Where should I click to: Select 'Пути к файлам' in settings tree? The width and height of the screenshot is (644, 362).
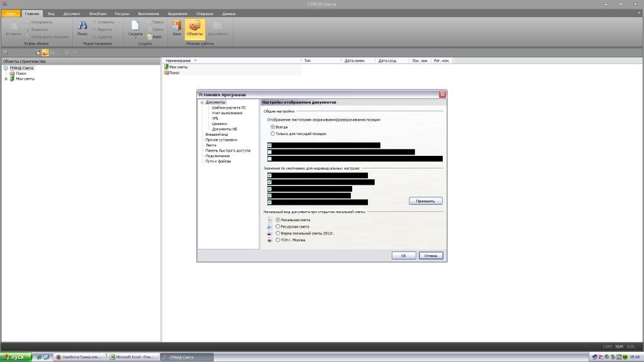coord(218,162)
